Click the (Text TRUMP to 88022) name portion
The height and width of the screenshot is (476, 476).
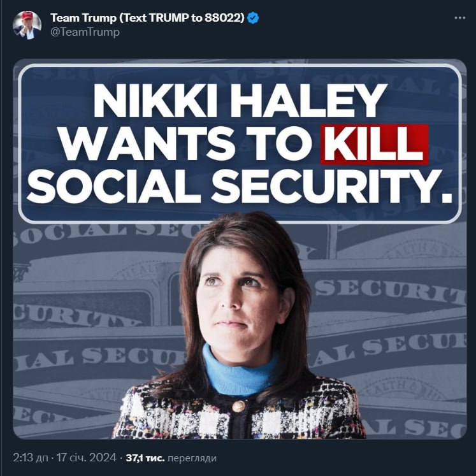(x=182, y=18)
